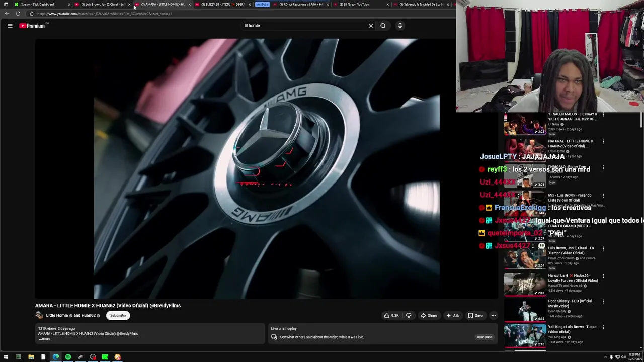Viewport: 644px width, 362px height.
Task: Open Luis Brown, Jon Z, Chael - En Tiempo
Action: [571, 251]
